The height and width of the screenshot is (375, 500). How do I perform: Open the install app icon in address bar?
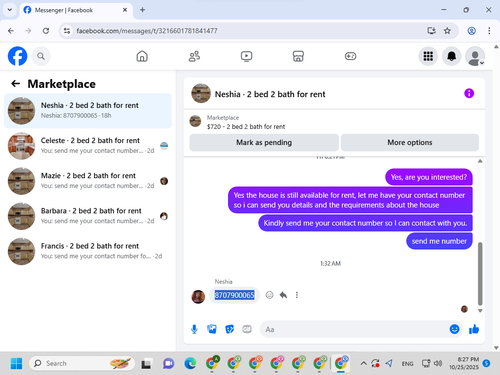pos(431,31)
